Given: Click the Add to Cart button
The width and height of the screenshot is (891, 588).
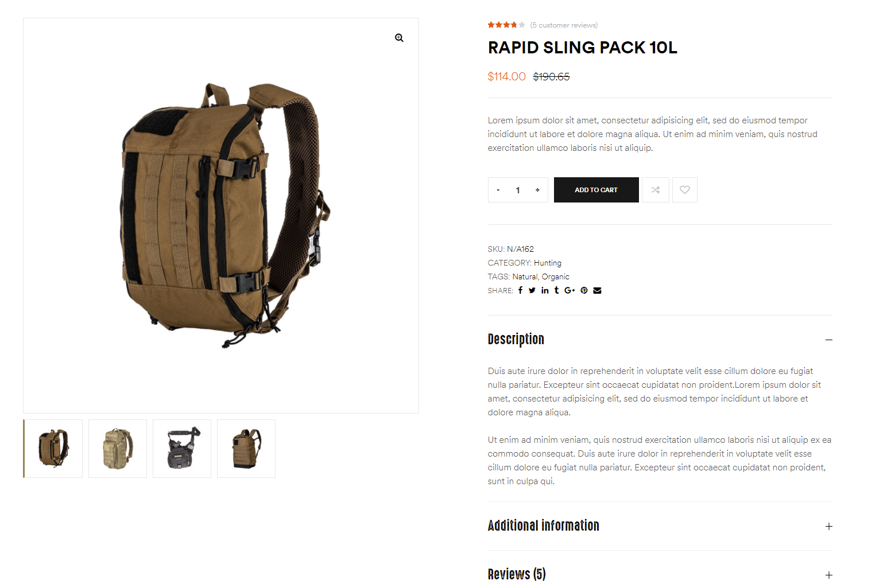Looking at the screenshot, I should [596, 190].
